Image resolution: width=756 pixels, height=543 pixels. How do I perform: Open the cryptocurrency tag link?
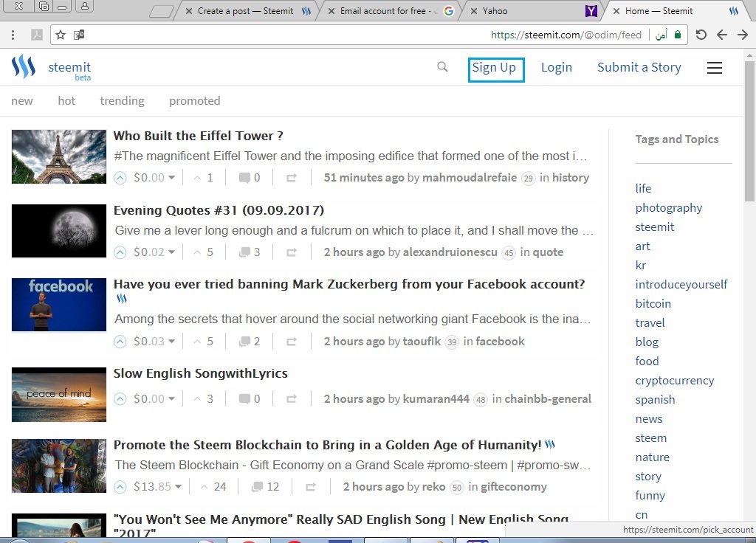coord(674,381)
